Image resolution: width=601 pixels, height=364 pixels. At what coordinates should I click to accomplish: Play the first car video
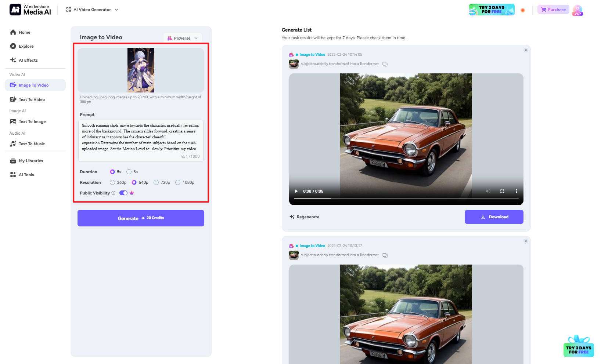[x=296, y=191]
